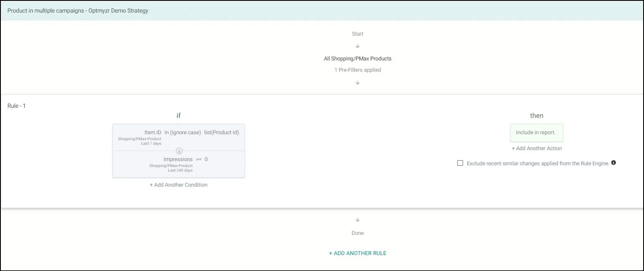Viewport: 644px width, 271px height.
Task: Enable Exclude recent similar changes checkbox
Action: (460, 163)
